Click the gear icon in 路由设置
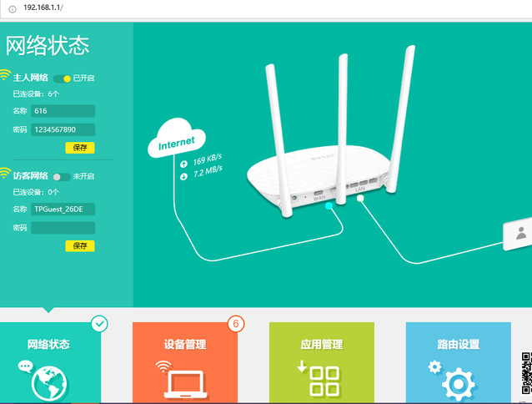 [x=458, y=384]
